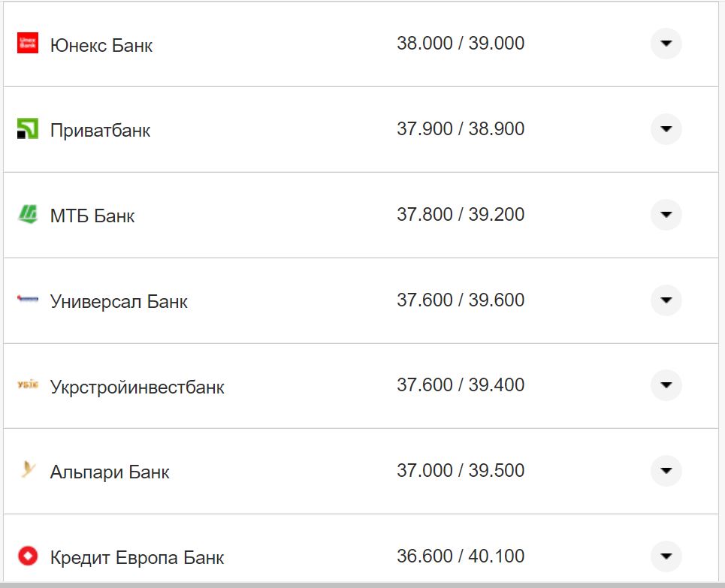
Task: Click the Альпари Банк logo icon
Action: (x=27, y=471)
